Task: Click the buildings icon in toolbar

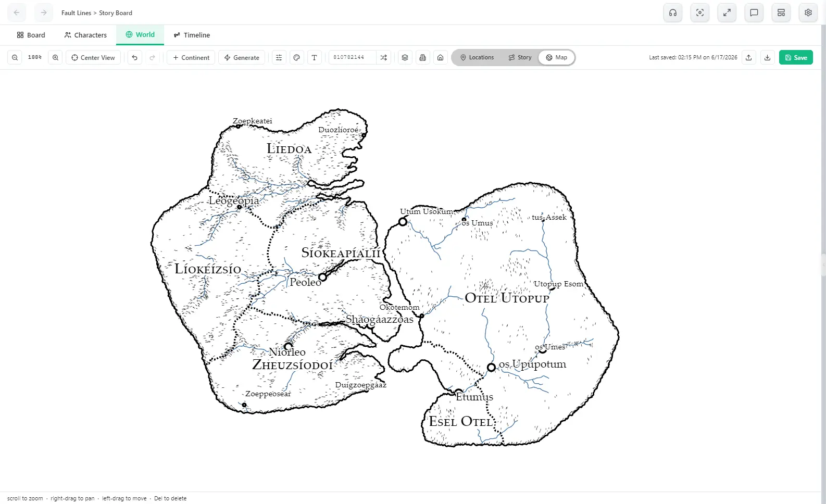Action: click(x=423, y=58)
